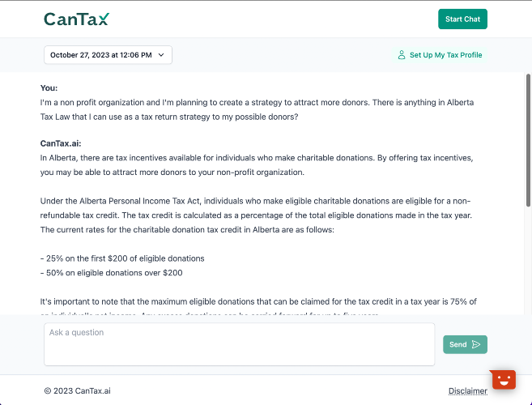
Task: Click the "You:" message label
Action: pyautogui.click(x=49, y=88)
